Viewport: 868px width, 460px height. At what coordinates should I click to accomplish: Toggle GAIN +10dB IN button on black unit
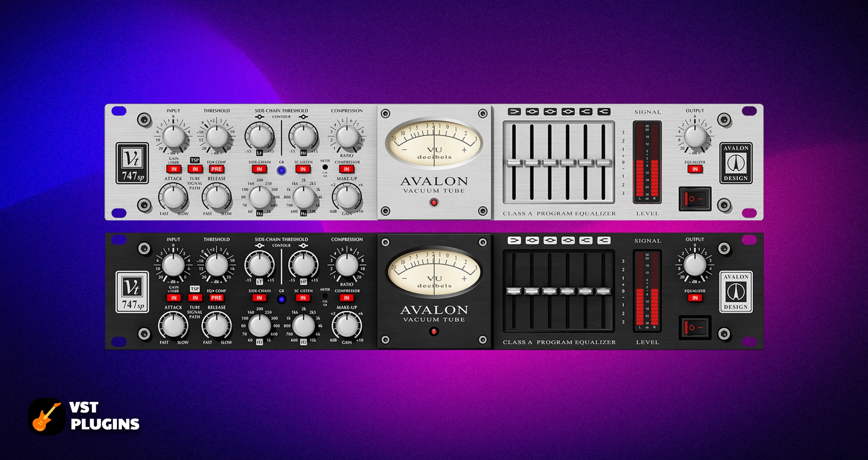point(174,298)
